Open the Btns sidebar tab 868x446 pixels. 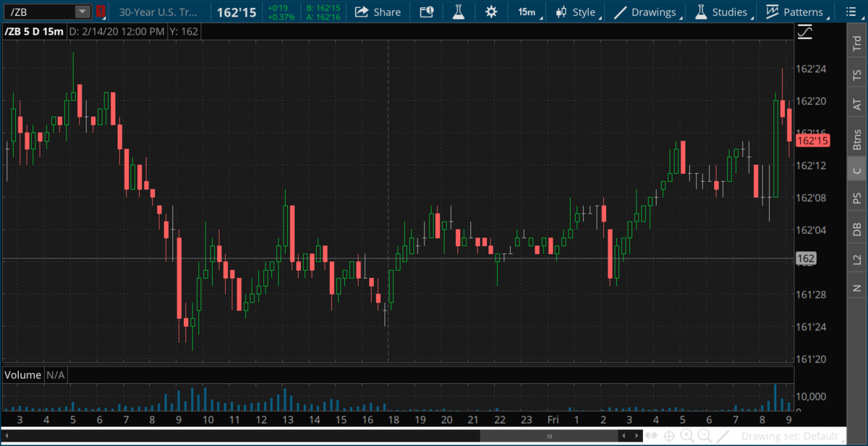(x=856, y=138)
